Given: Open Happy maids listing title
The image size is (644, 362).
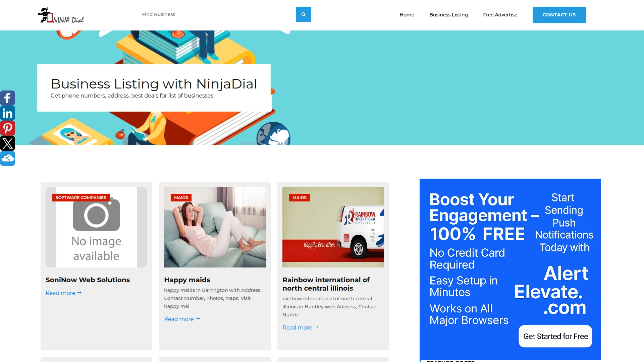Looking at the screenshot, I should click(x=187, y=280).
